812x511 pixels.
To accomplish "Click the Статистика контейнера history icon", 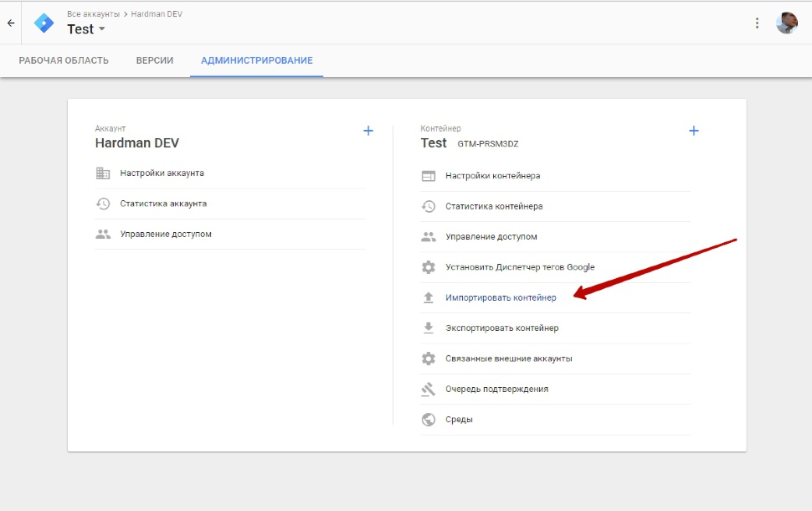I will pyautogui.click(x=429, y=206).
